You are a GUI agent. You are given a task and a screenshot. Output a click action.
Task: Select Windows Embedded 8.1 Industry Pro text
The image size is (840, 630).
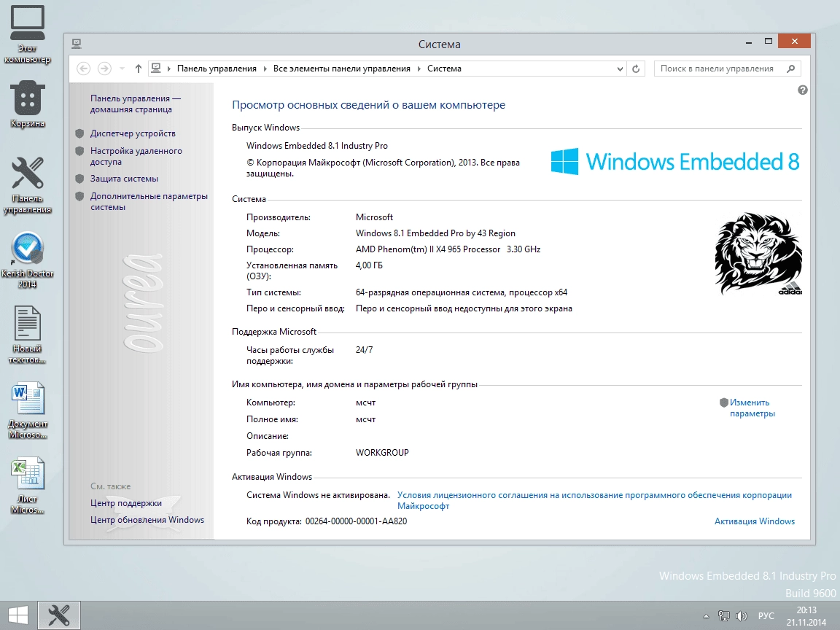(317, 146)
